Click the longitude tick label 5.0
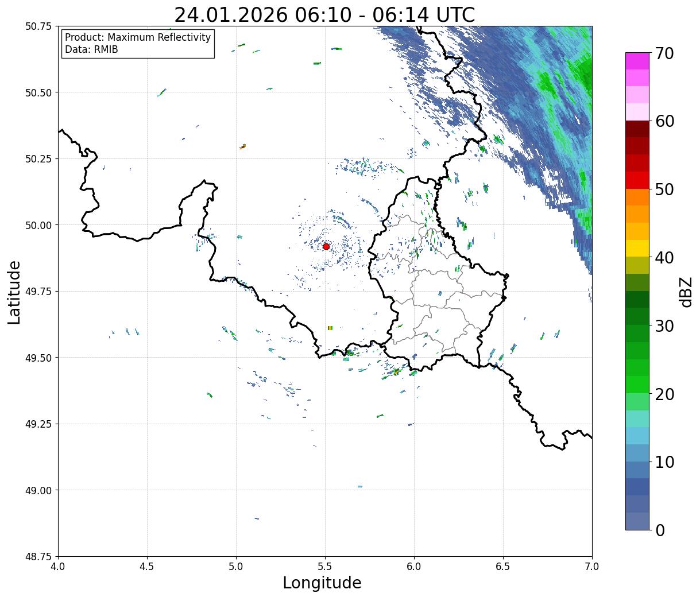 [x=236, y=567]
